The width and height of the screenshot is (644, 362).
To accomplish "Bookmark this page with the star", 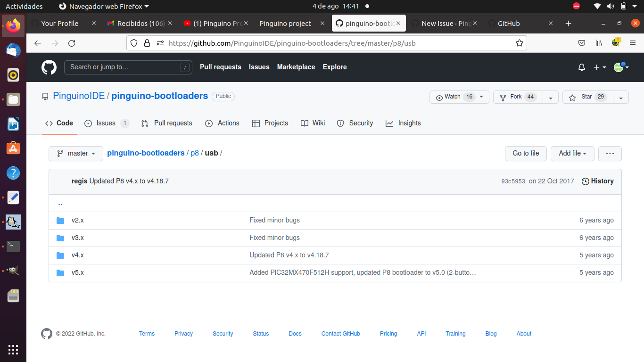I will tap(520, 43).
